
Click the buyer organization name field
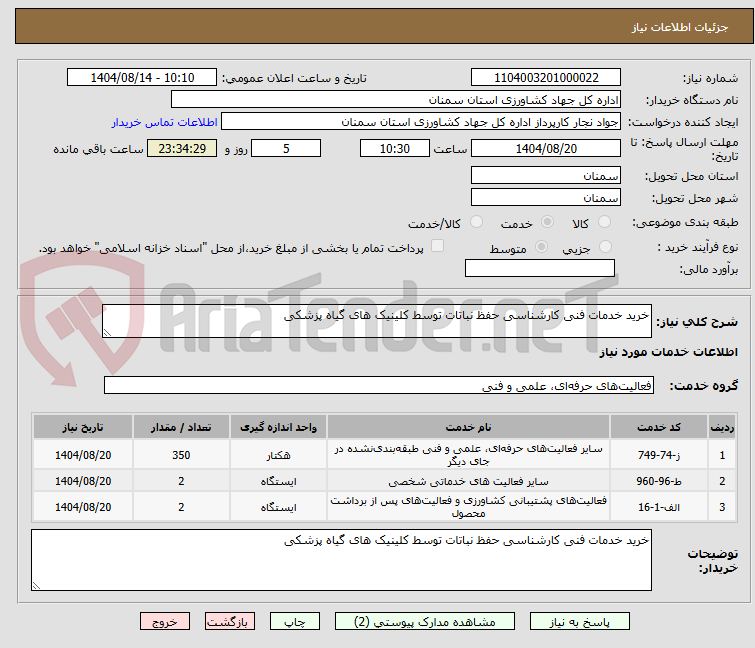[396, 100]
